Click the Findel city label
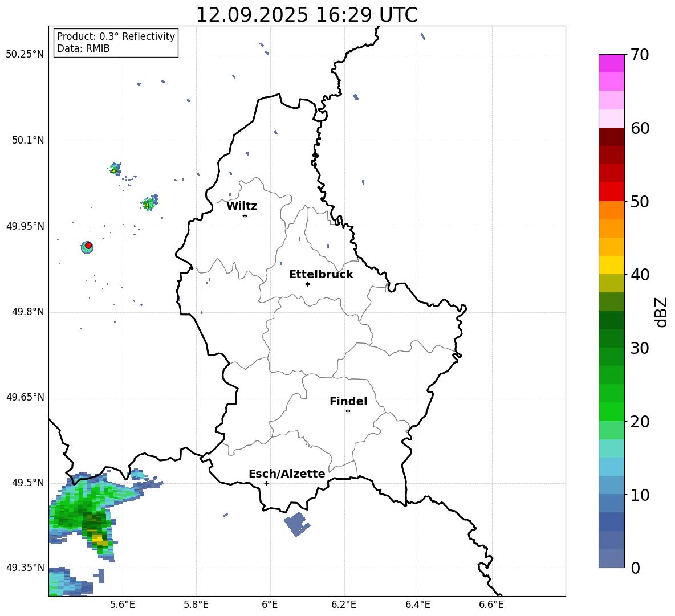Image resolution: width=675 pixels, height=616 pixels. (348, 401)
